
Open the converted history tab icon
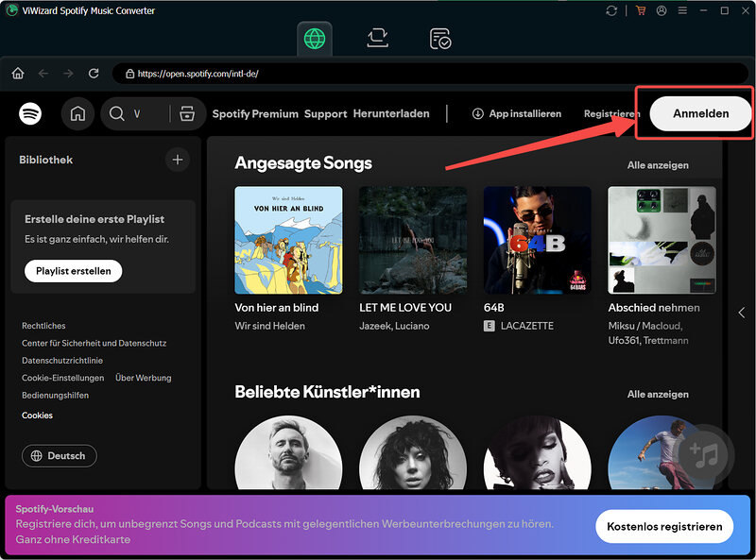click(439, 39)
